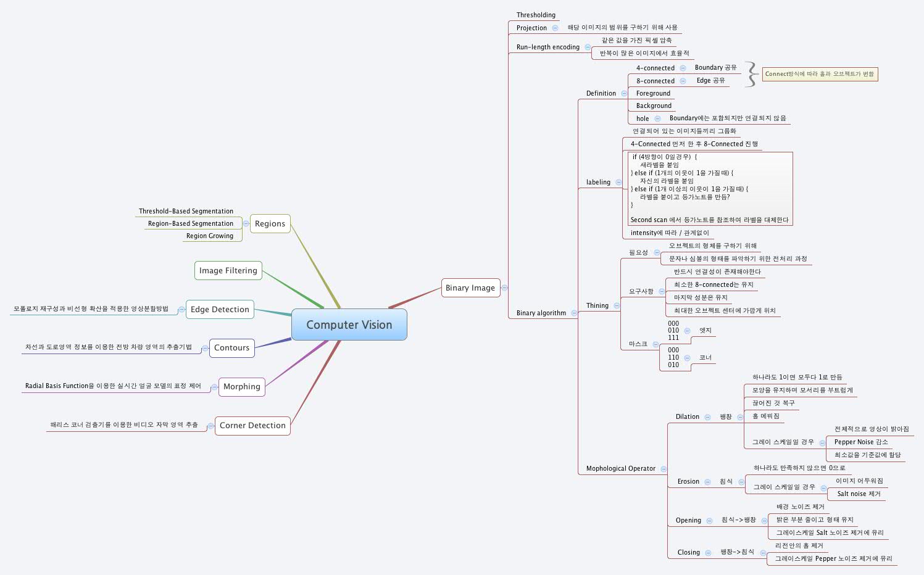924x575 pixels.
Task: Select the labeling pseudo-code note box
Action: point(709,189)
